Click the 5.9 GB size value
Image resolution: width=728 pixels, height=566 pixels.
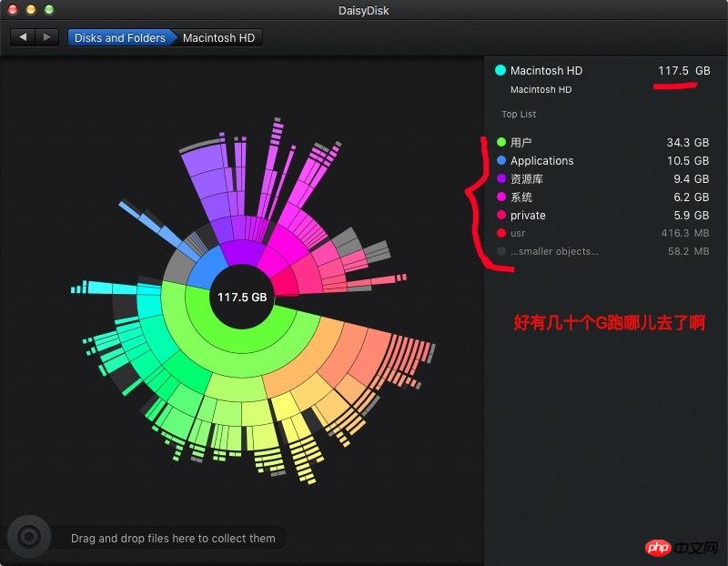click(x=691, y=216)
